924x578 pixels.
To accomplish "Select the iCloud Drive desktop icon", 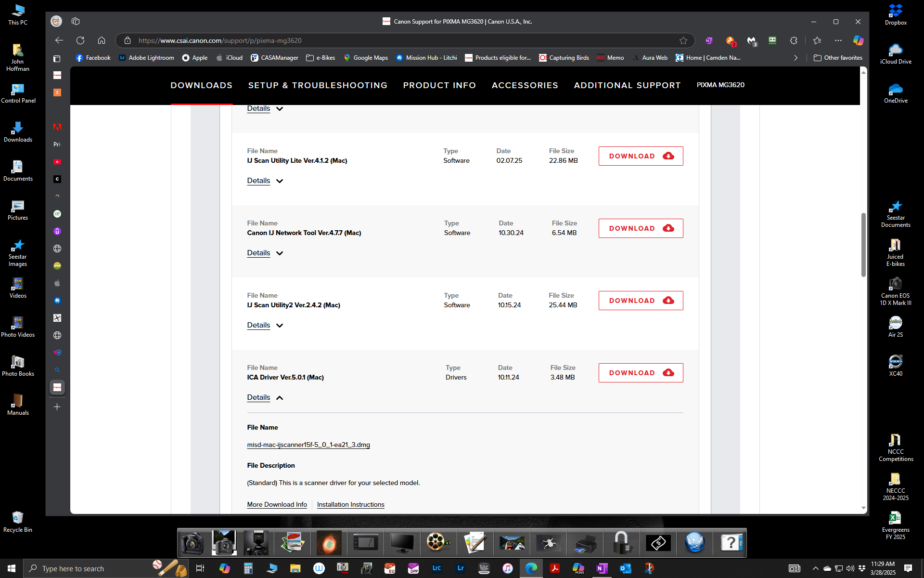I will pos(896,53).
